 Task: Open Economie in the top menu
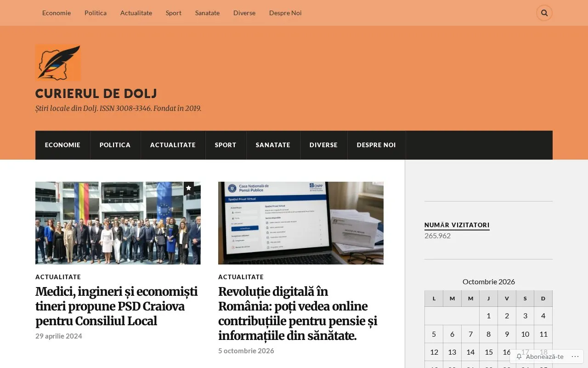coord(57,13)
